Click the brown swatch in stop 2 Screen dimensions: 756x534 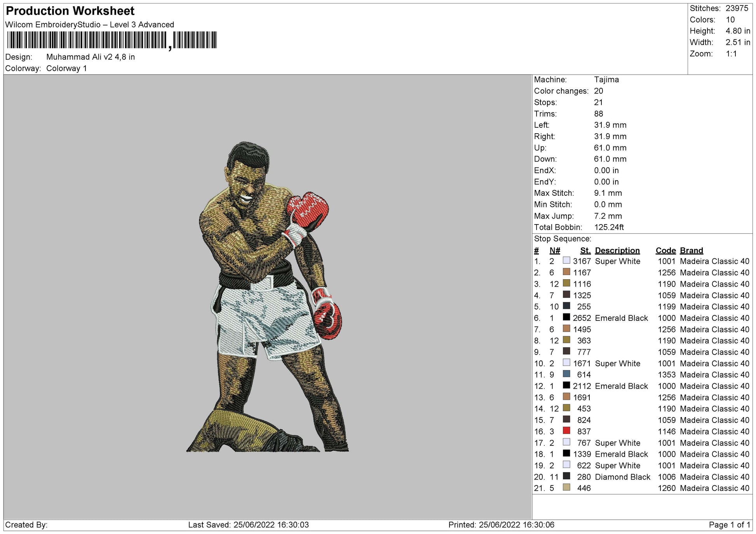566,272
